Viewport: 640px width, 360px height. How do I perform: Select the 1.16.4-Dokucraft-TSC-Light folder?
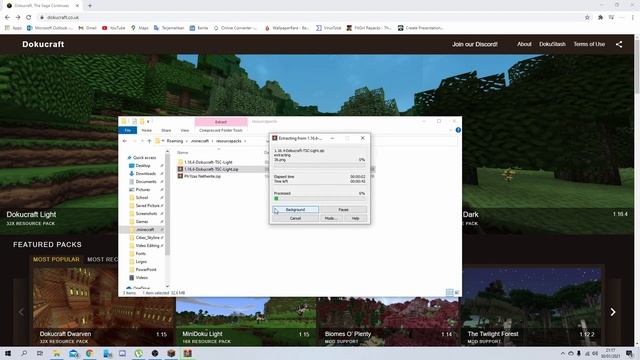point(208,162)
